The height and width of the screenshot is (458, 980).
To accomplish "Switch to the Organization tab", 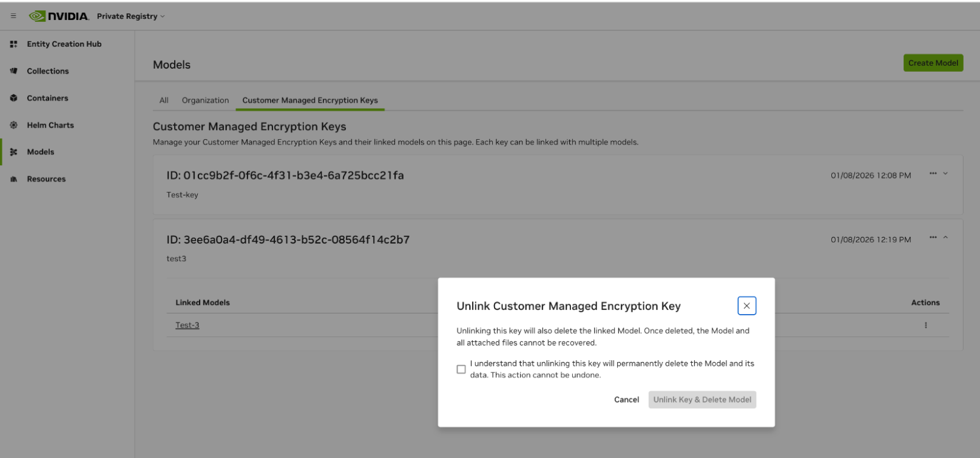I will (x=205, y=100).
